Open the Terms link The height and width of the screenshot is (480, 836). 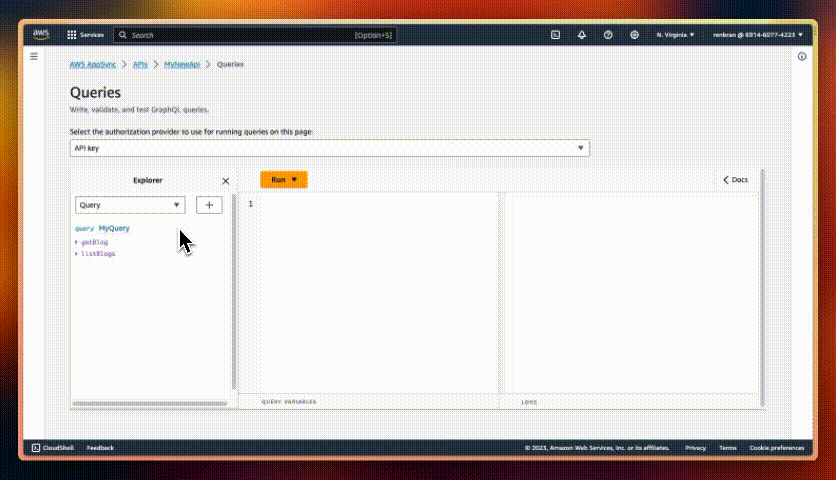pyautogui.click(x=728, y=448)
